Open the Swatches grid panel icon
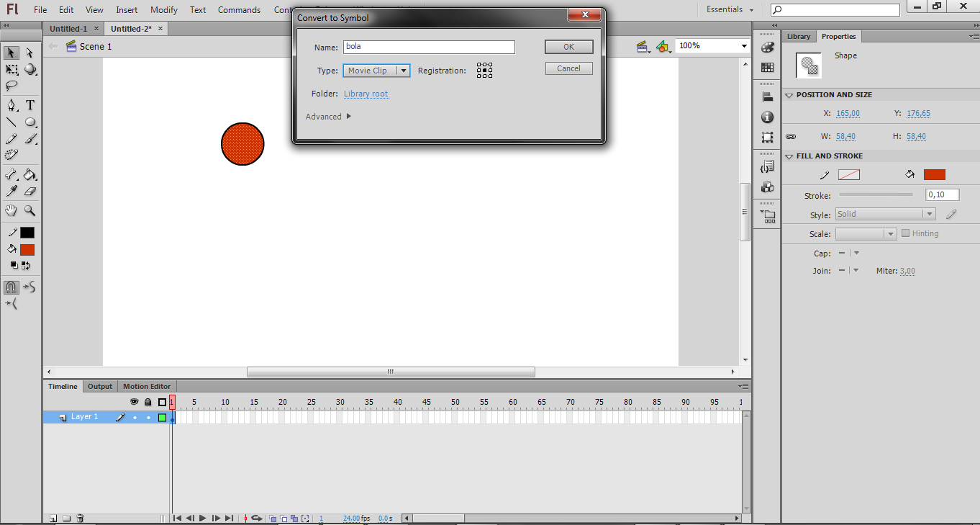The height and width of the screenshot is (525, 980). point(767,68)
